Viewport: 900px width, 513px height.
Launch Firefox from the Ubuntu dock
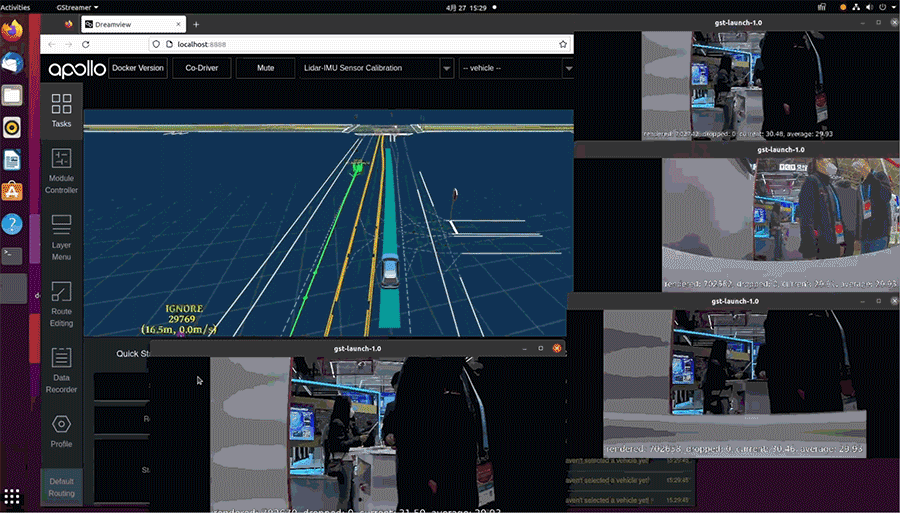point(12,30)
